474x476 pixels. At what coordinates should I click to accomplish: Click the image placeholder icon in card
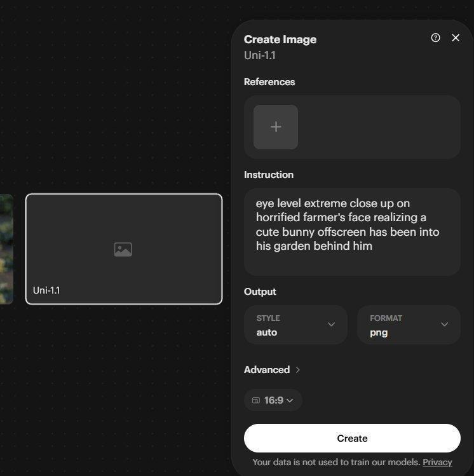click(123, 249)
